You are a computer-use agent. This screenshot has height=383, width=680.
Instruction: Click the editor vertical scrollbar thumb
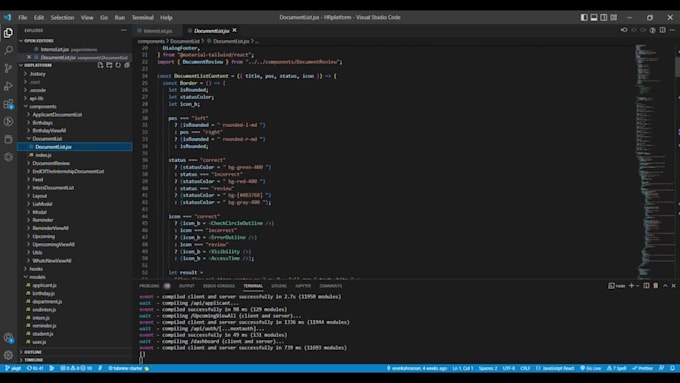coord(677,66)
